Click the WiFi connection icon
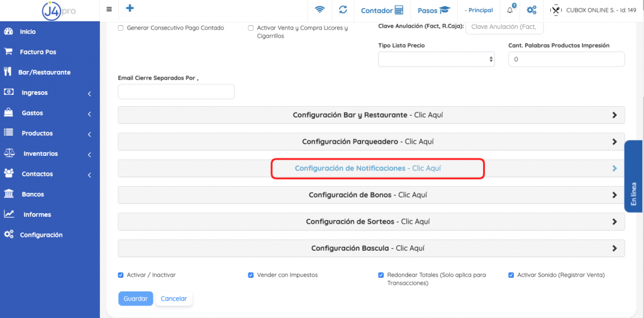The width and height of the screenshot is (644, 318). click(x=320, y=10)
